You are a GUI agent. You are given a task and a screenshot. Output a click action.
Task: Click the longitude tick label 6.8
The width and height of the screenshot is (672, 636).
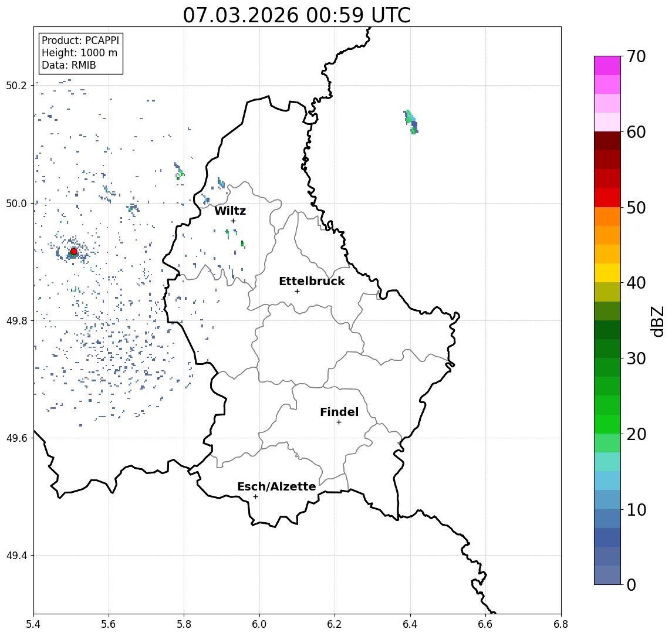[561, 624]
